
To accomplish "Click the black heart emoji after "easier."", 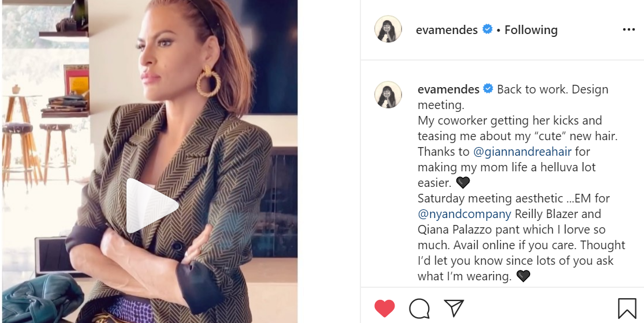I will coord(463,183).
